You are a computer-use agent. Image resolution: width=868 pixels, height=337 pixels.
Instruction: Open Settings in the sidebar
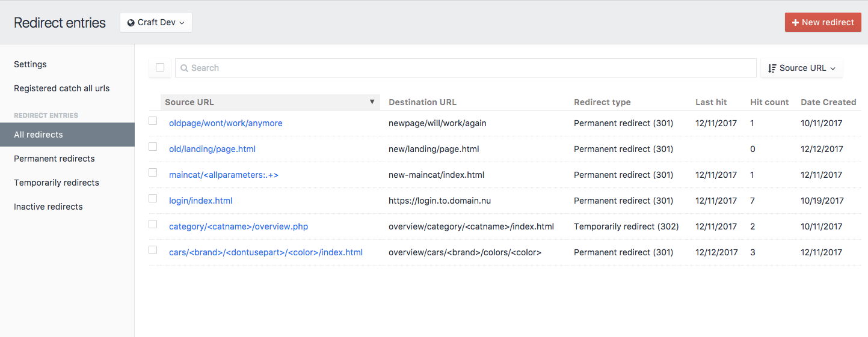point(30,64)
